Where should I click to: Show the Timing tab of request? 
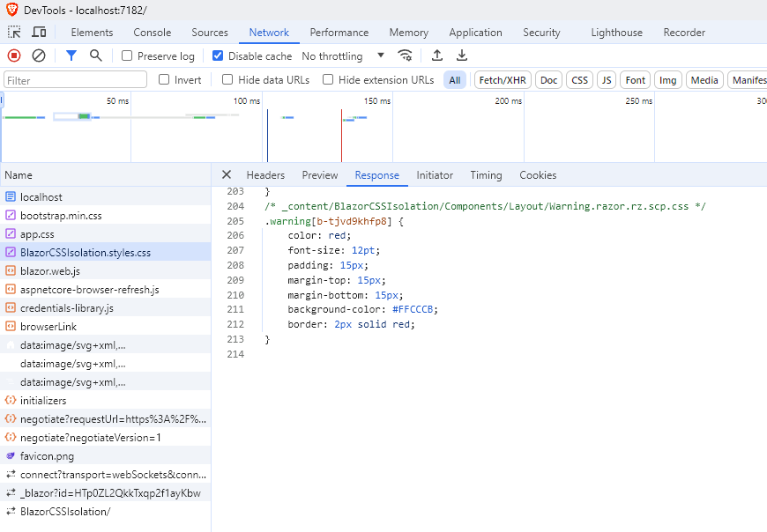pyautogui.click(x=487, y=175)
